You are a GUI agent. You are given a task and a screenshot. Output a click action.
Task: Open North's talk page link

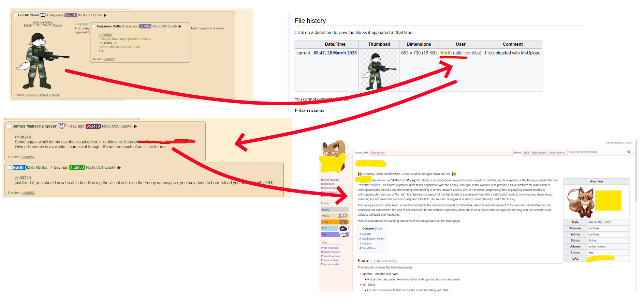(458, 53)
